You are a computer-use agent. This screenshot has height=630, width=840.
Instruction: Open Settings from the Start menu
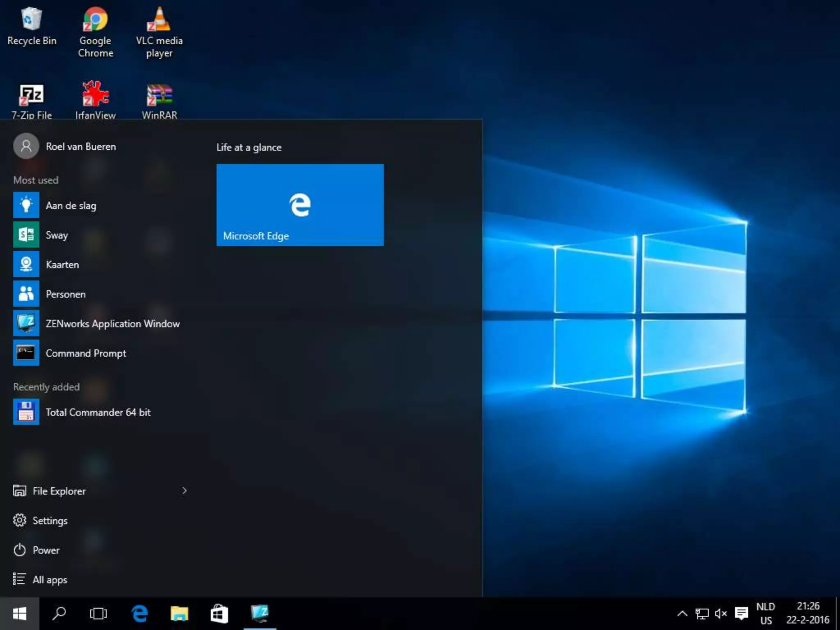click(40, 520)
